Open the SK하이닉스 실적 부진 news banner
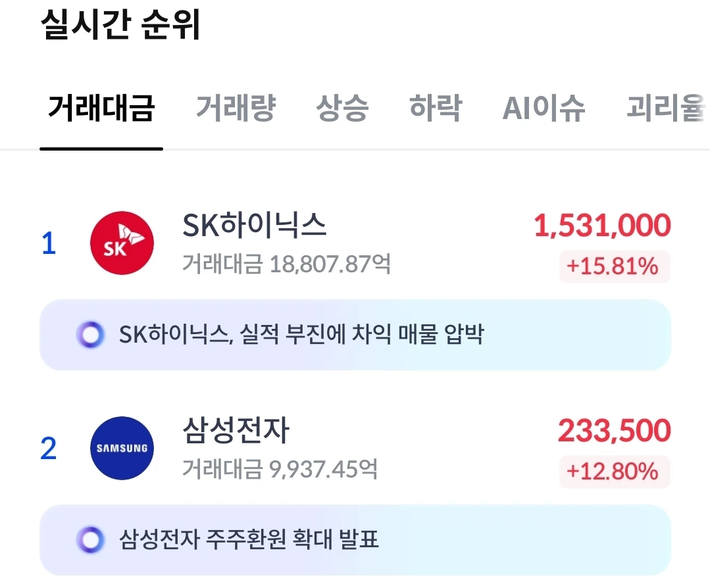 click(355, 335)
